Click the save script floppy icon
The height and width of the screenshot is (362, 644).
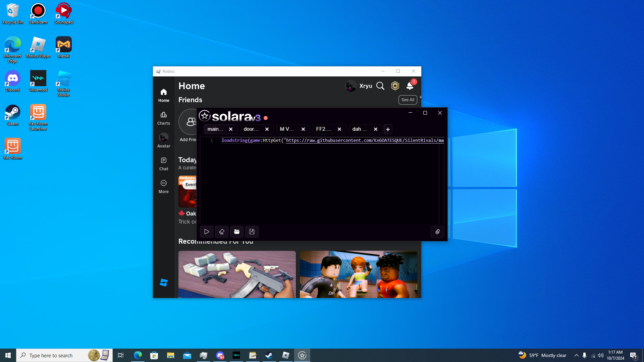pos(252,232)
